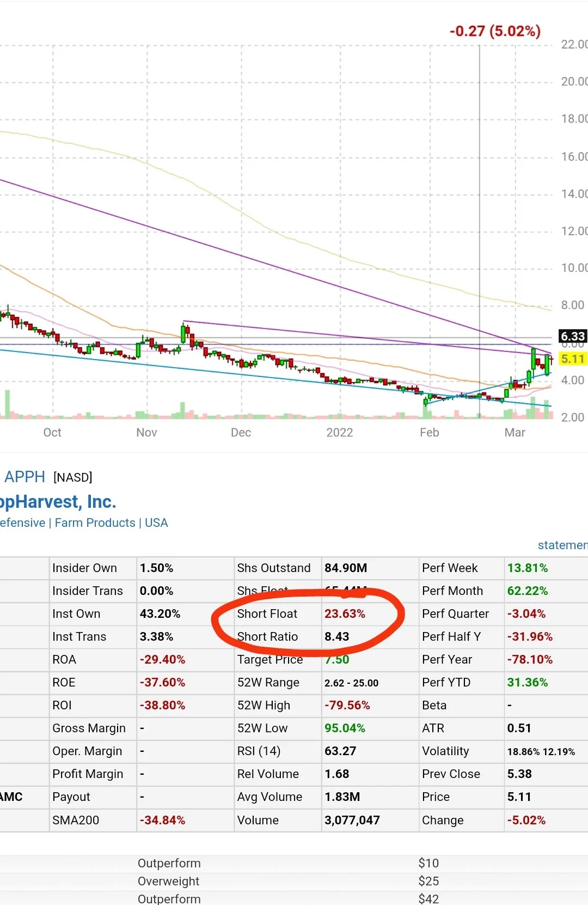588x905 pixels.
Task: Click the 52W High value -79.56%
Action: coord(347,705)
